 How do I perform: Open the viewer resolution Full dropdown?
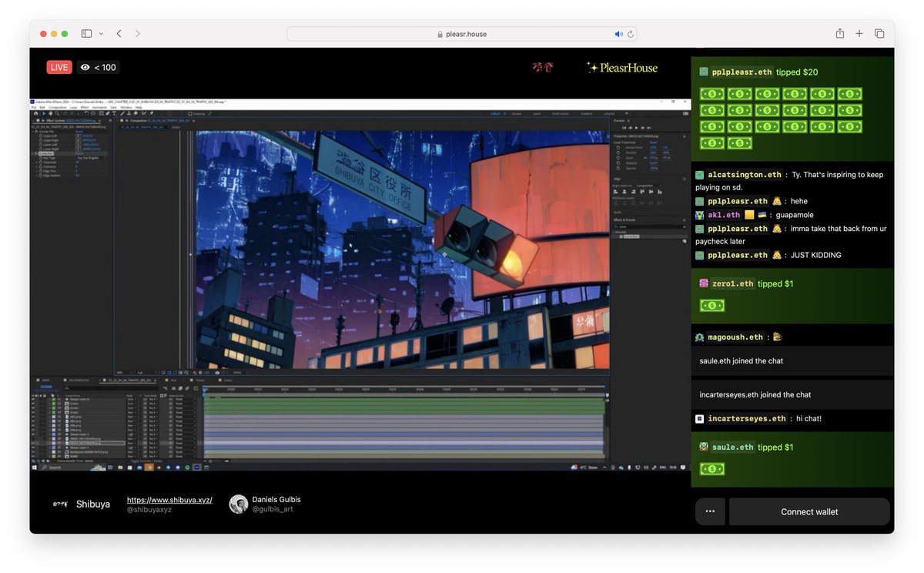click(x=147, y=373)
